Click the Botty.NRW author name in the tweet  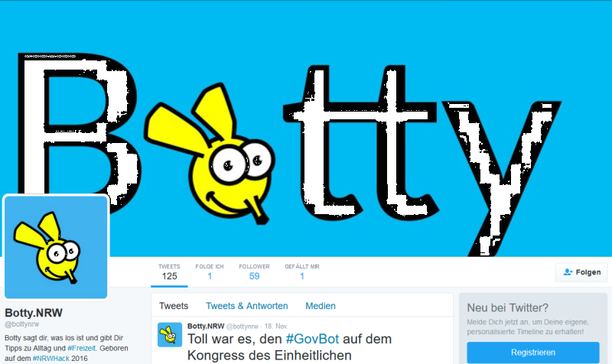tap(206, 327)
